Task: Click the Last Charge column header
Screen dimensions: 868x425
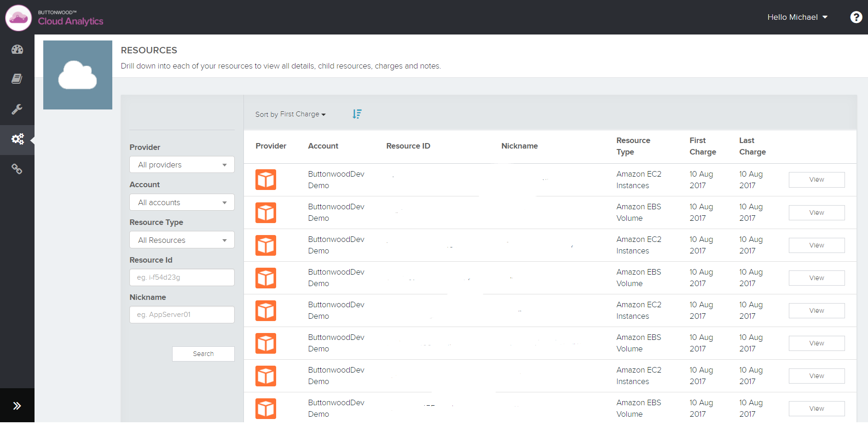Action: tap(752, 146)
